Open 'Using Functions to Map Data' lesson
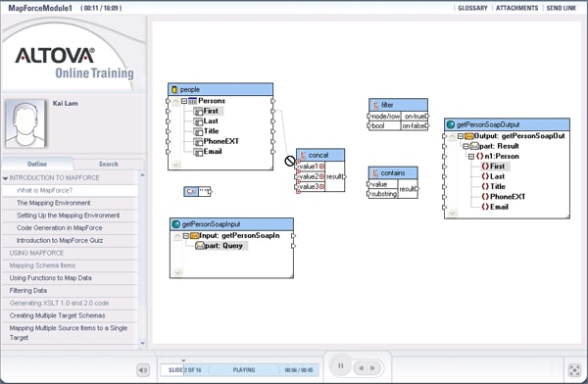The width and height of the screenshot is (588, 384). tap(70, 278)
